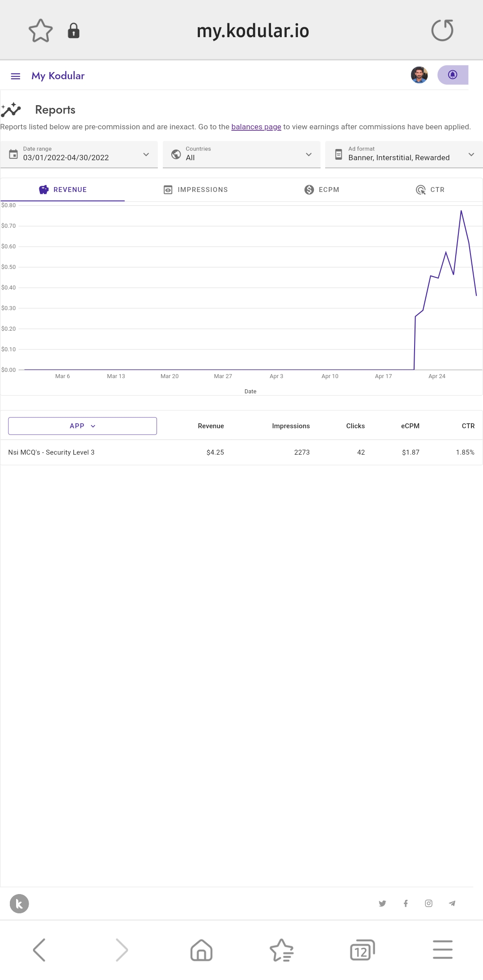Sort by the Clicks column header
The image size is (483, 980).
[356, 426]
